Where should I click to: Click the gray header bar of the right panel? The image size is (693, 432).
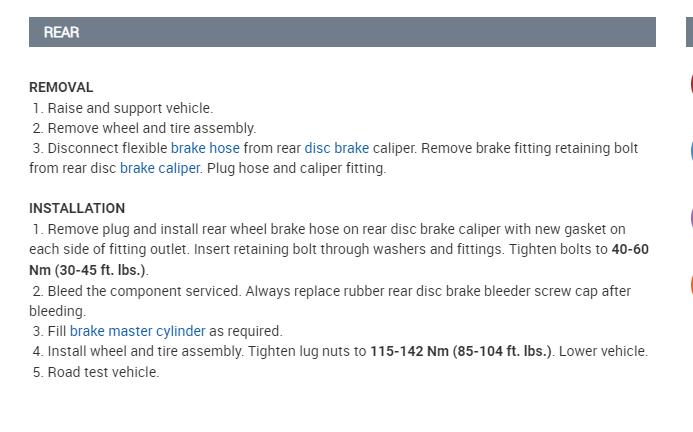pyautogui.click(x=689, y=32)
